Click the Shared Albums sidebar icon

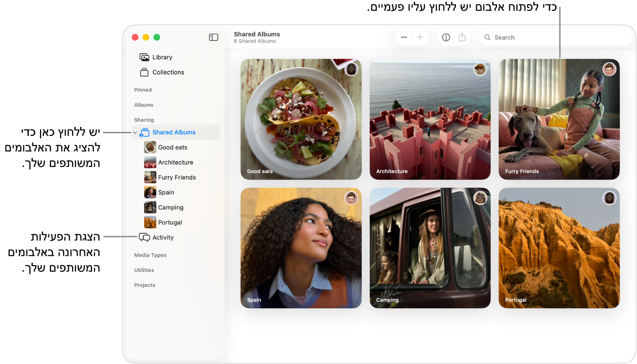click(x=144, y=132)
